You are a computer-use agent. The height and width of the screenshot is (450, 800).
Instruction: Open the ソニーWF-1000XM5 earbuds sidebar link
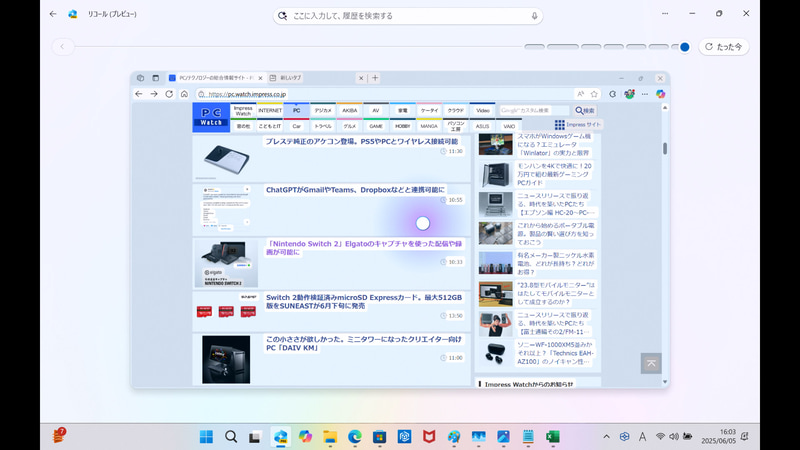(x=555, y=353)
